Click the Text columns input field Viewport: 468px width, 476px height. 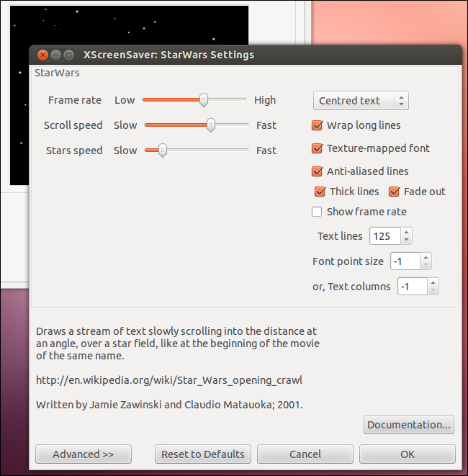[x=413, y=287]
